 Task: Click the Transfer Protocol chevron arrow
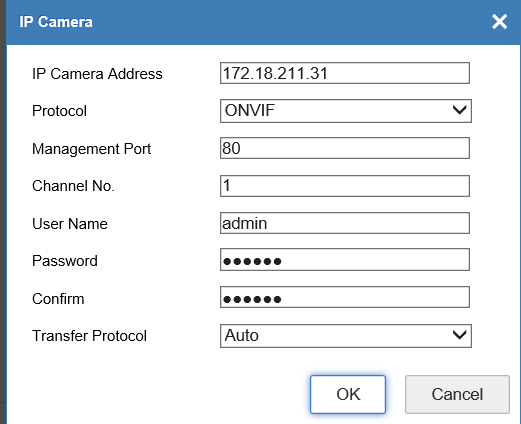tap(459, 335)
